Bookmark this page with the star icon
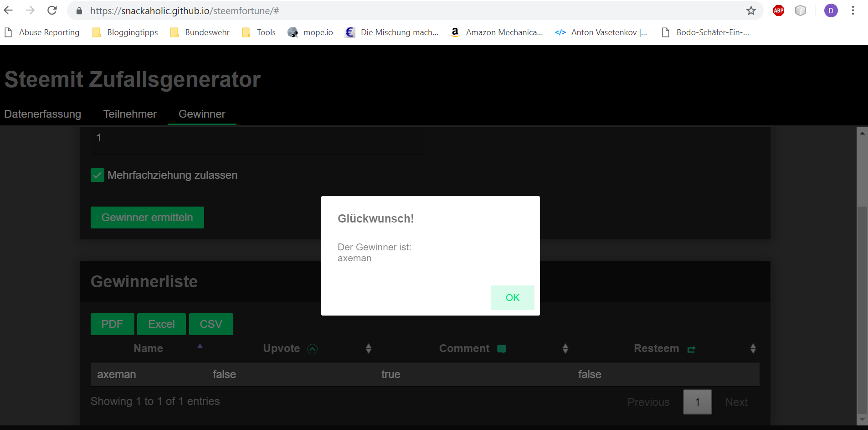 pos(751,10)
